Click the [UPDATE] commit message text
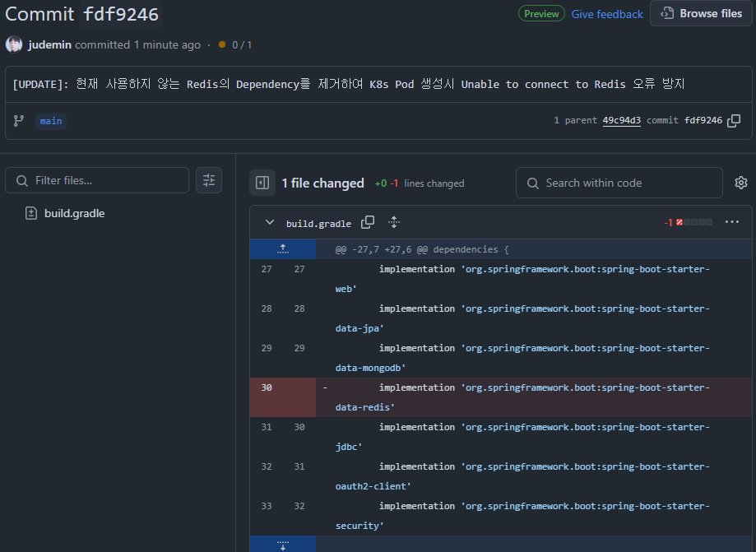The width and height of the screenshot is (756, 552). click(x=349, y=85)
